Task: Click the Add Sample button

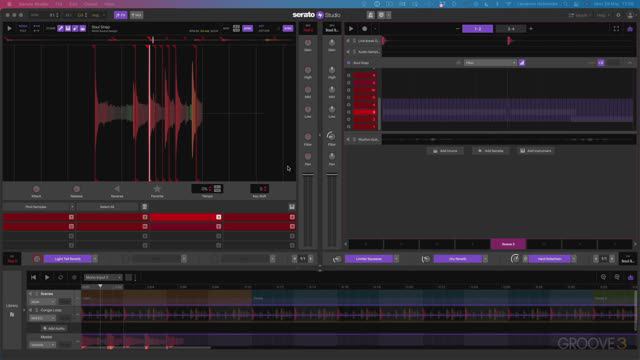Action: [491, 151]
